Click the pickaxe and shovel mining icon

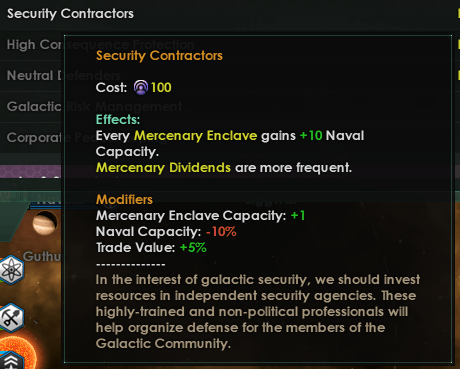[x=12, y=318]
